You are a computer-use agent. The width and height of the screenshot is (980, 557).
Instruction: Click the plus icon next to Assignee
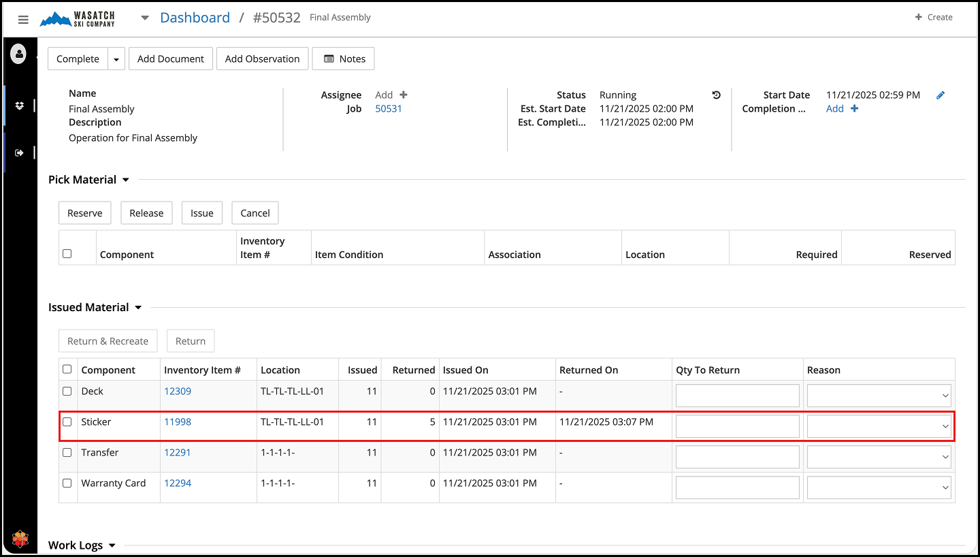tap(404, 95)
